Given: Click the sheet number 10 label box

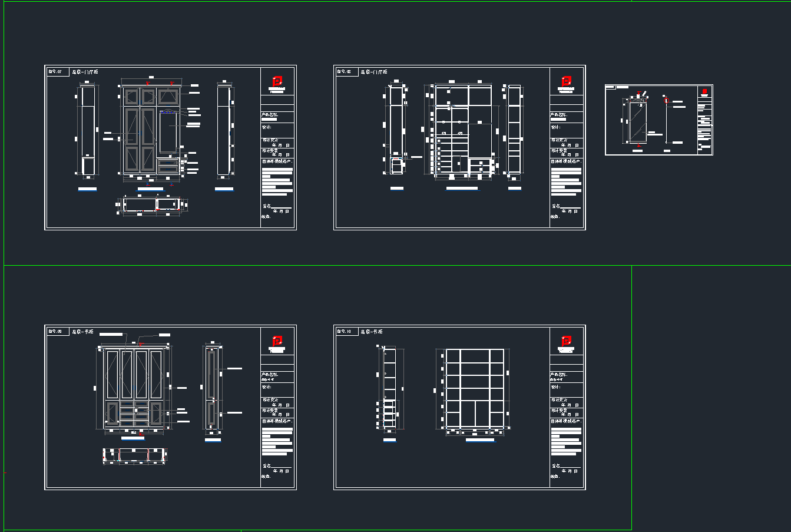Looking at the screenshot, I should (x=346, y=332).
